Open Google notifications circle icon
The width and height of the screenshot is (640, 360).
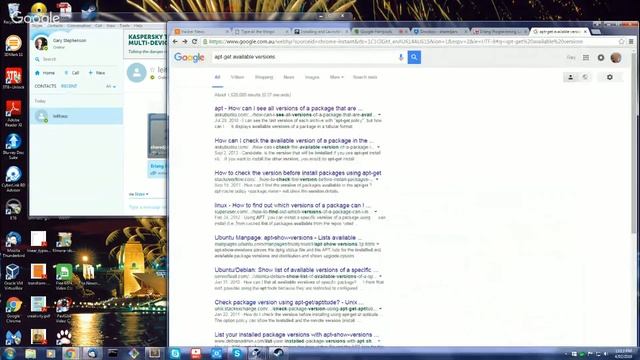coord(601,58)
